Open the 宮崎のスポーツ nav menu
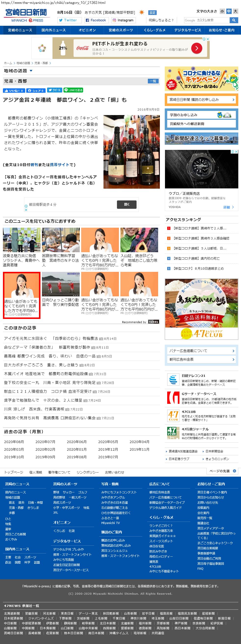Viewport: 241px width, 644px height. point(121,30)
